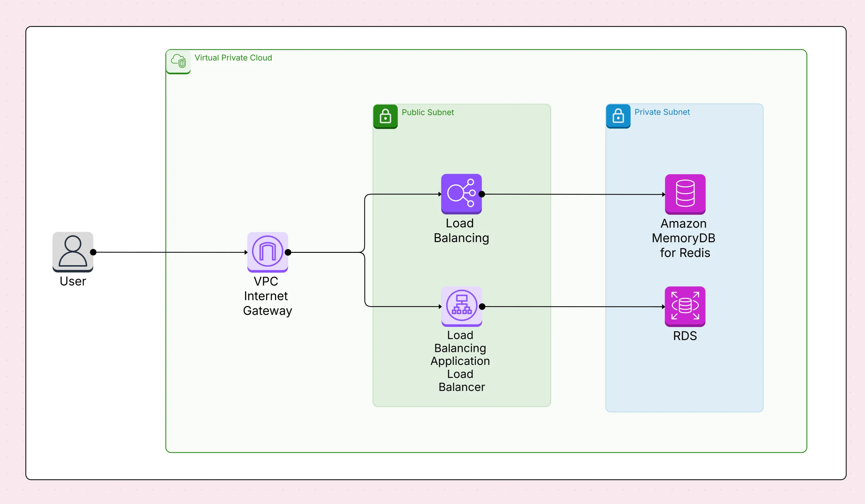Image resolution: width=865 pixels, height=504 pixels.
Task: Select the Amazon MemoryDB database icon
Action: (x=685, y=194)
